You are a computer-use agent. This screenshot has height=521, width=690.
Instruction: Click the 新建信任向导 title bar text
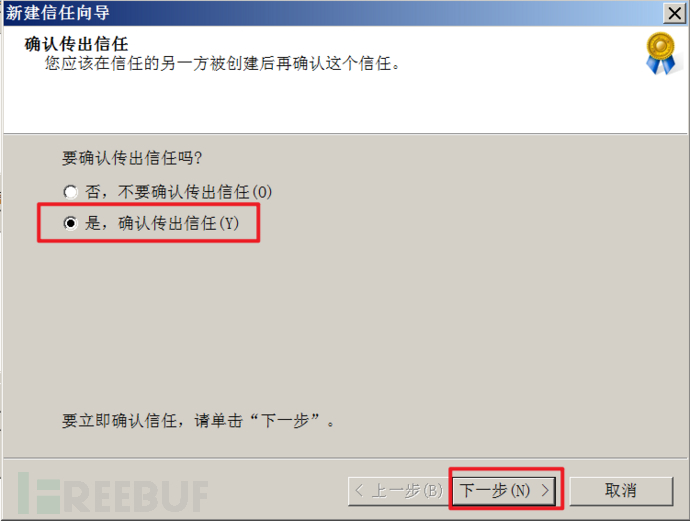58,13
